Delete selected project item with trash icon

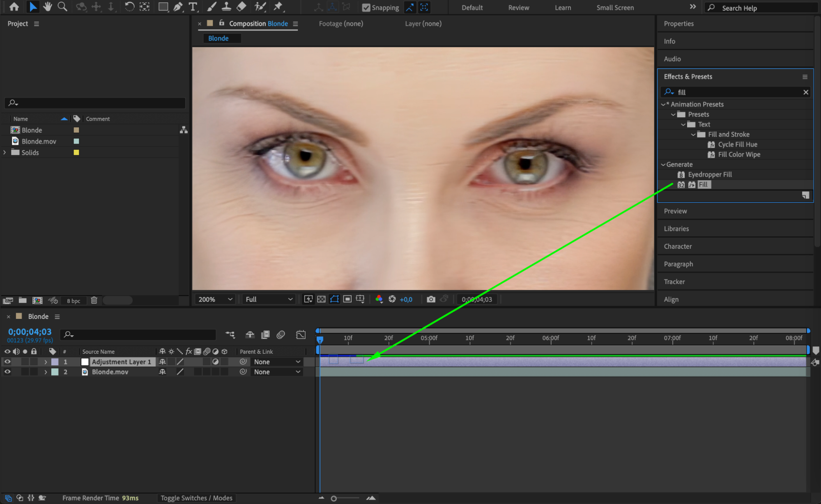click(x=94, y=300)
